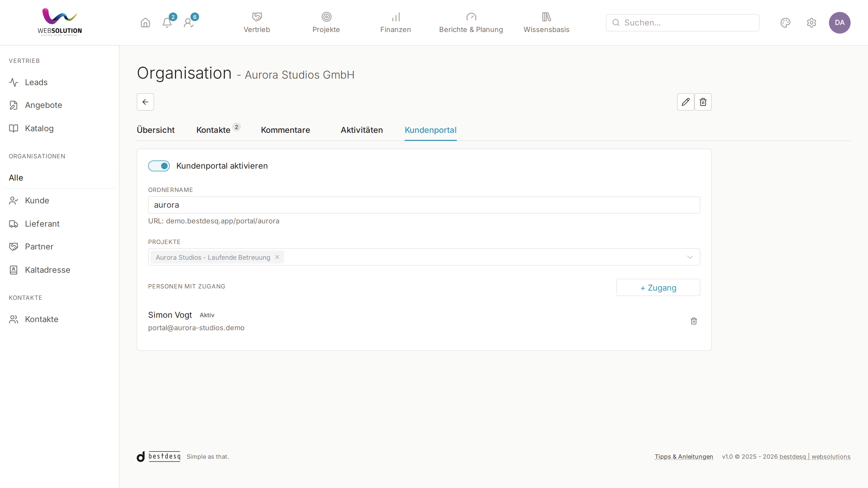Open settings gear icon
Screen dimensions: 868x488
811,23
